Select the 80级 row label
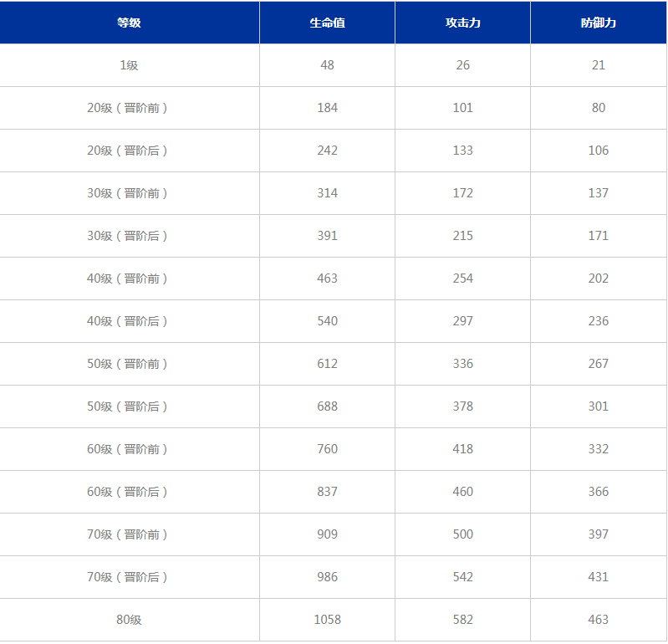 coord(129,619)
